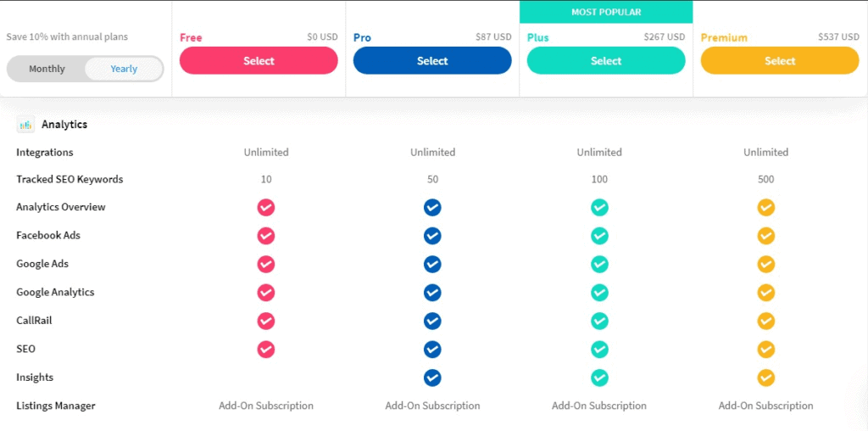Click Premium plan SEO checkmark icon

766,350
